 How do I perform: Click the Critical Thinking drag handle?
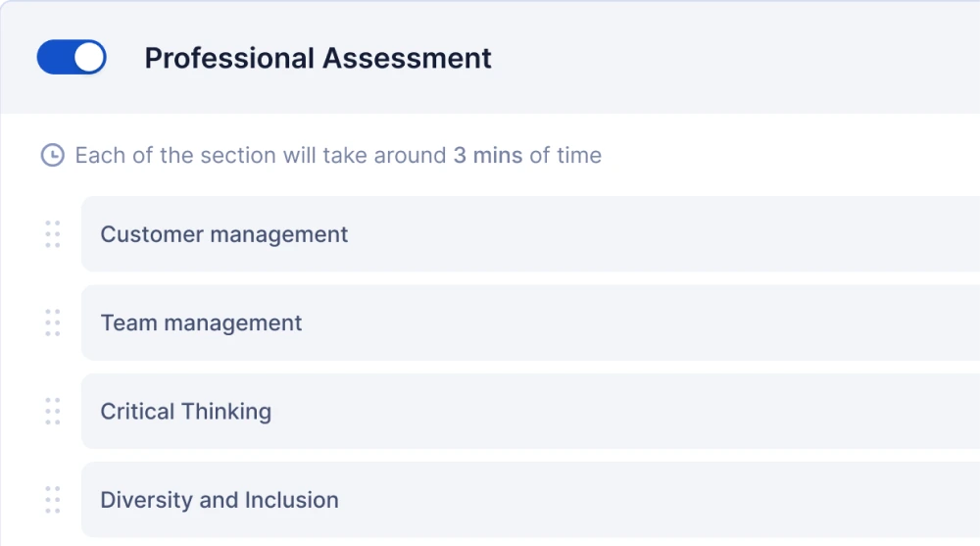tap(53, 412)
